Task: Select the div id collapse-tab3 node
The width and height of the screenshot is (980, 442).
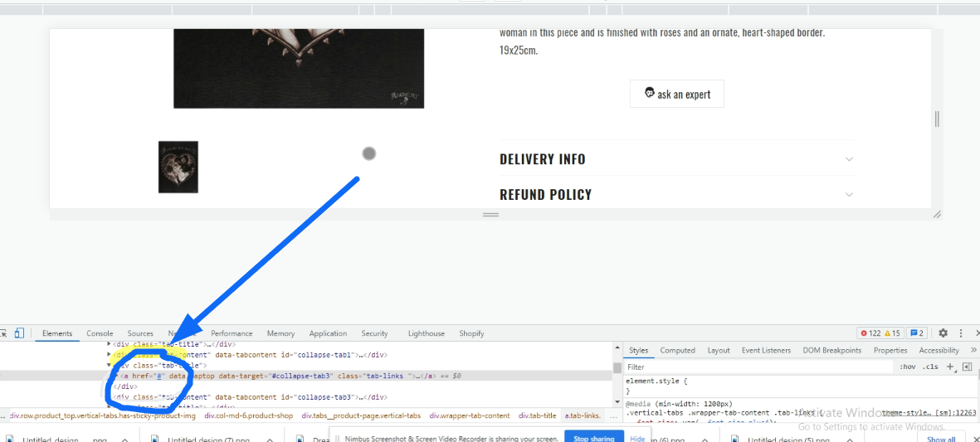Action: coord(250,397)
